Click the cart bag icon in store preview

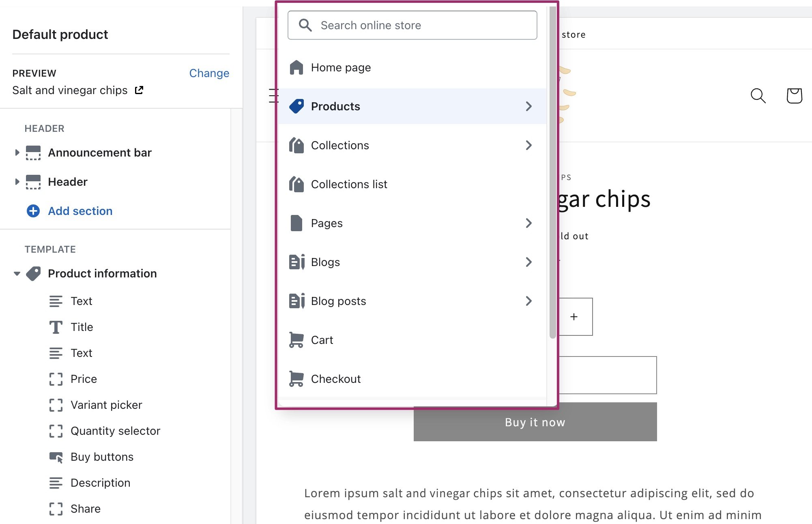click(794, 96)
